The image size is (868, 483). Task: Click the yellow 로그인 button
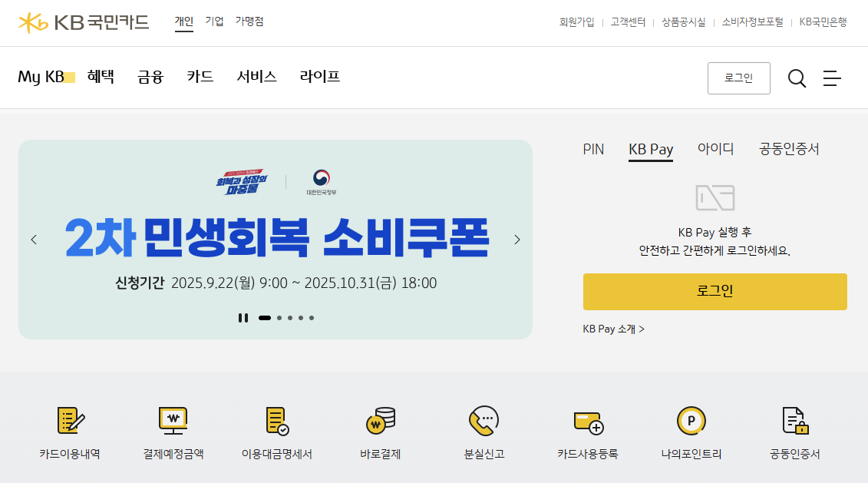[715, 291]
